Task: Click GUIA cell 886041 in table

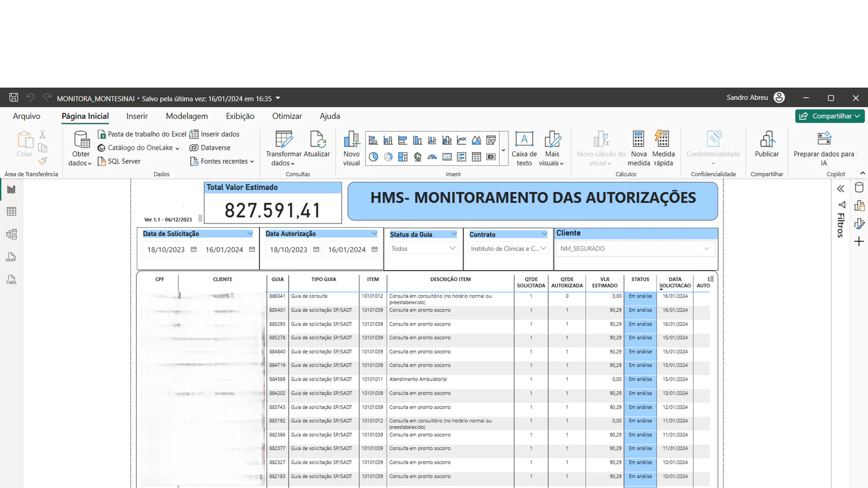Action: pyautogui.click(x=277, y=296)
